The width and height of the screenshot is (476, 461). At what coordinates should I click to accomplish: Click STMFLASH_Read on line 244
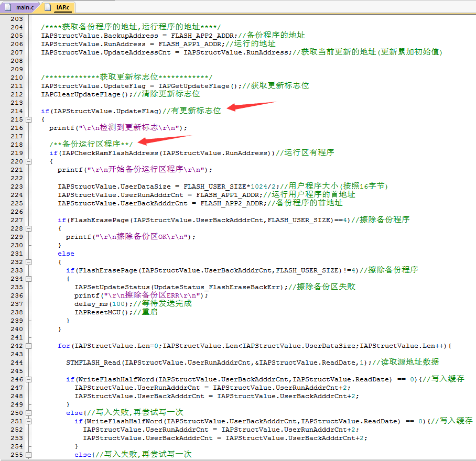click(93, 363)
